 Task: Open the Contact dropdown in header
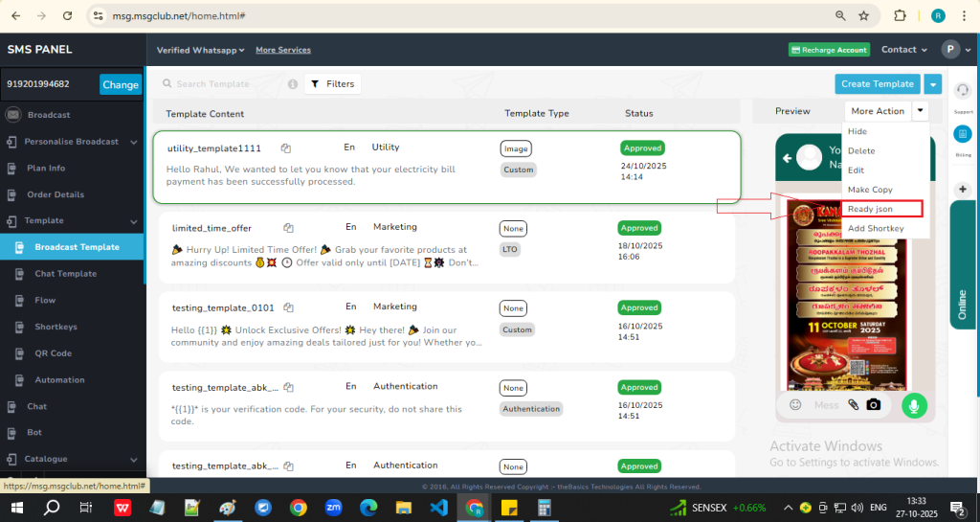pyautogui.click(x=903, y=50)
